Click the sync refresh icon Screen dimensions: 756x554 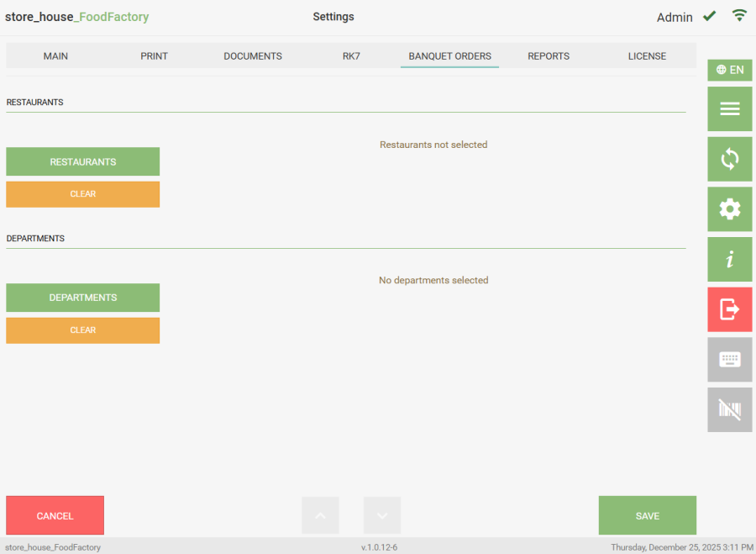729,159
